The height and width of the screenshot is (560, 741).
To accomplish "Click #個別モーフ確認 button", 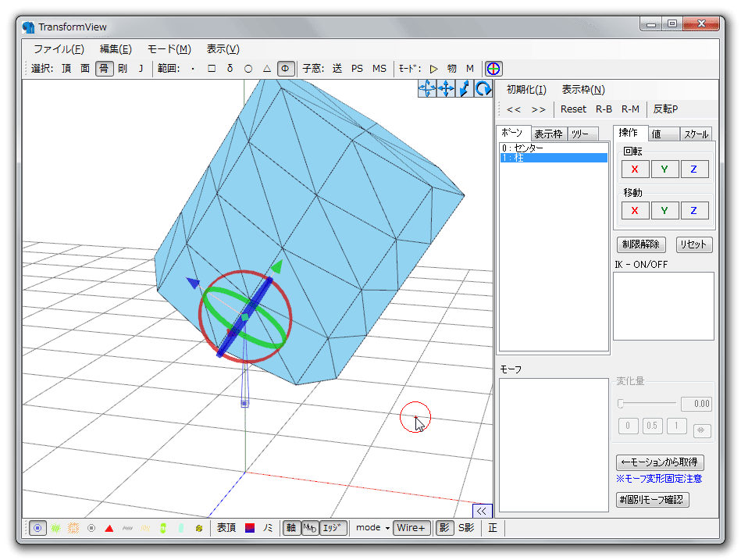I will coord(652,500).
